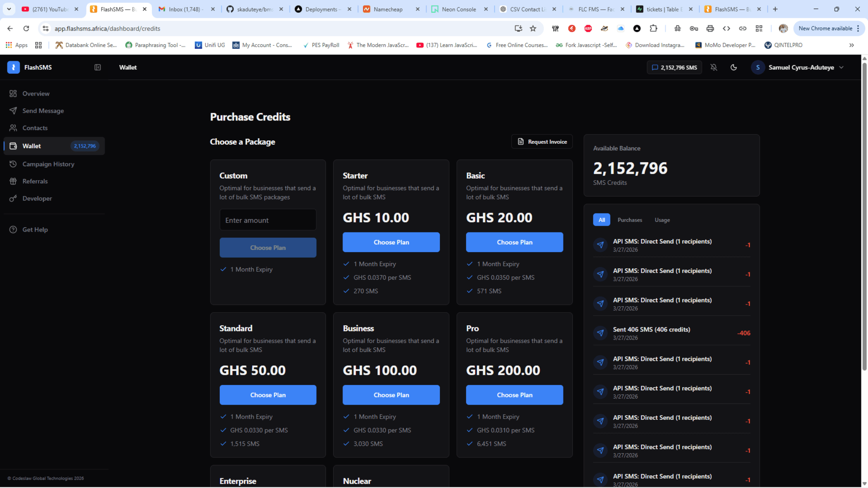Viewport: 868px width, 488px height.
Task: Click the muted notifications bell icon
Action: (x=714, y=67)
